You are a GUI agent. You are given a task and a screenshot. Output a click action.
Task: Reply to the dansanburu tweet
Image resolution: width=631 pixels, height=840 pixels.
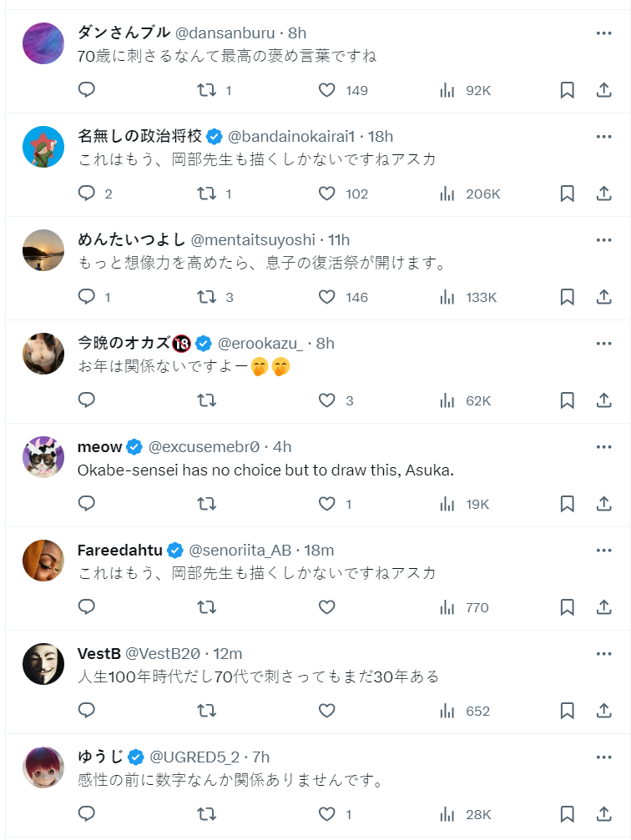(x=87, y=90)
